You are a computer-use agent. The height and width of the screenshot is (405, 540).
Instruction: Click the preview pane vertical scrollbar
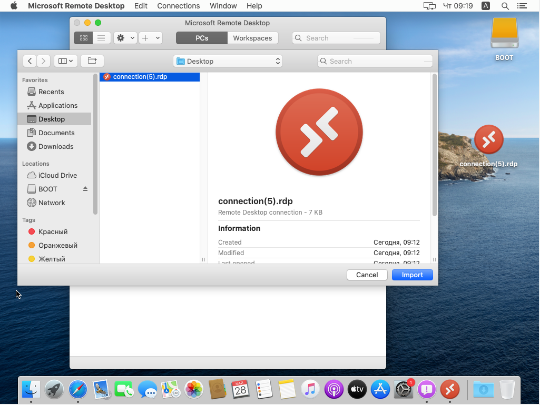[435, 145]
